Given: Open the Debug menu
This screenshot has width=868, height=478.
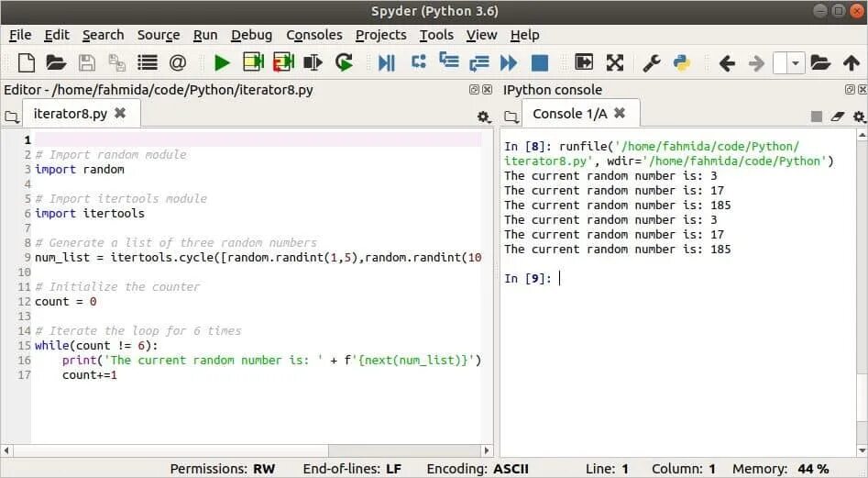Looking at the screenshot, I should pos(251,35).
